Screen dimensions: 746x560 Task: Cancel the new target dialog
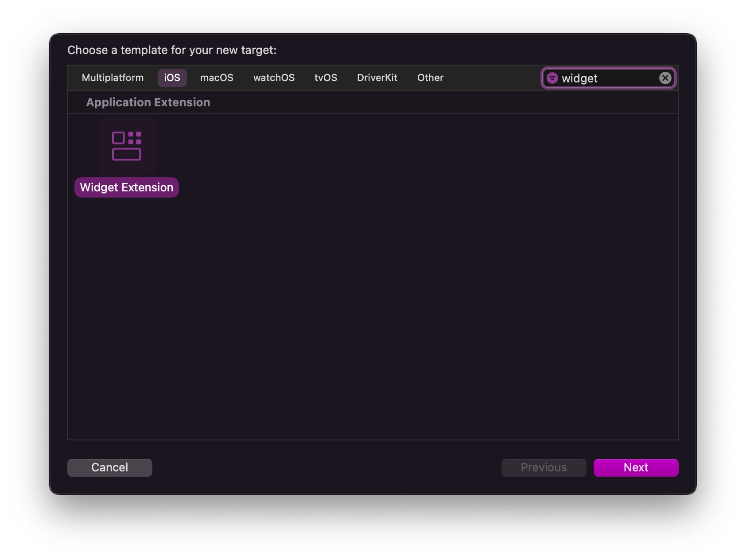click(x=109, y=467)
